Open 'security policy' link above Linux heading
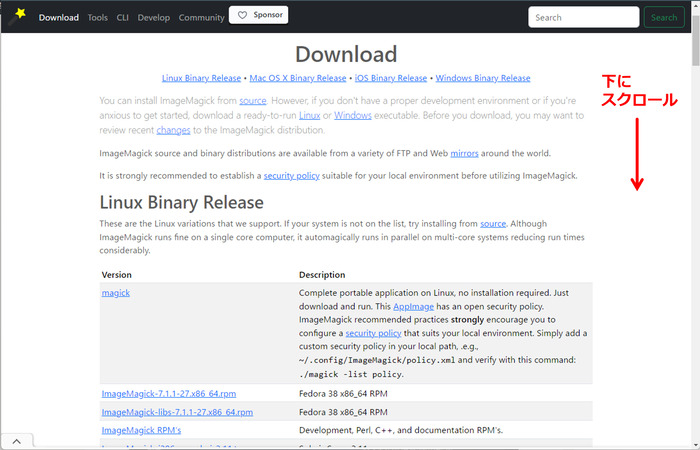Image resolution: width=700 pixels, height=450 pixels. [x=292, y=176]
